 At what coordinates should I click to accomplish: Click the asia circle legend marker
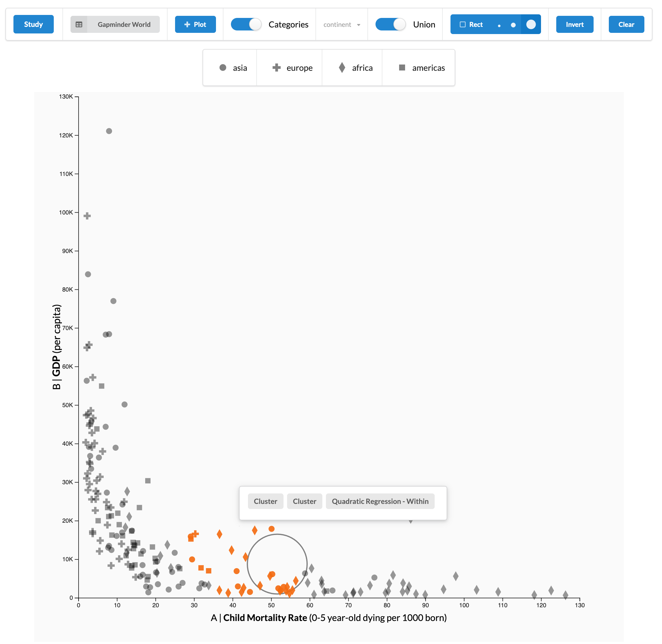(223, 68)
